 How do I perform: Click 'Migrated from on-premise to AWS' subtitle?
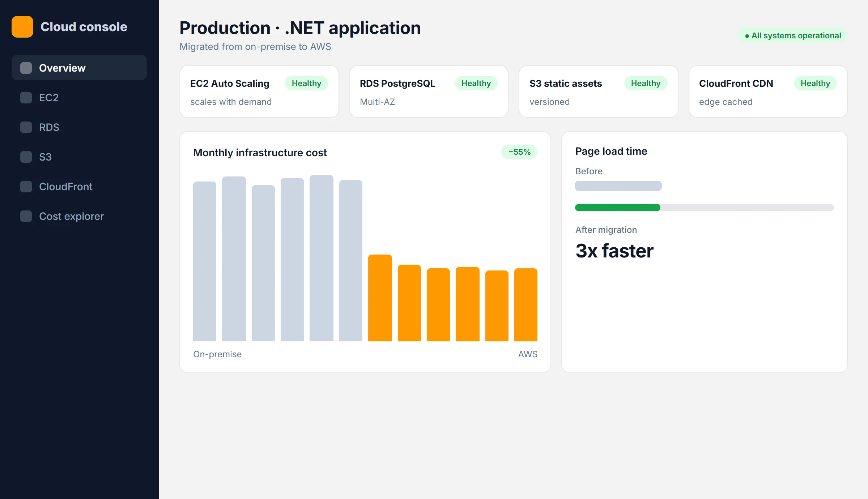click(x=255, y=47)
